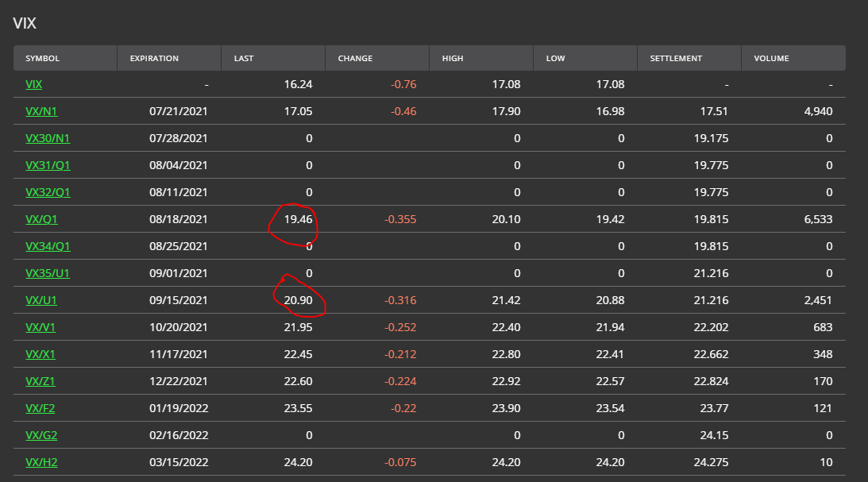868x482 pixels.
Task: Open the VX/X1 November contract
Action: (41, 354)
